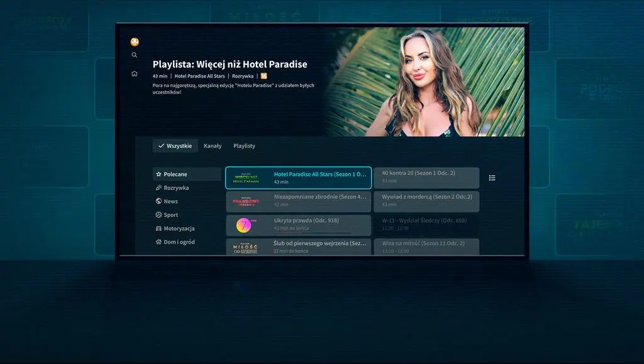The height and width of the screenshot is (364, 644).
Task: Click the Prawdziwe zbrodnie thumbnail logo
Action: tap(246, 202)
